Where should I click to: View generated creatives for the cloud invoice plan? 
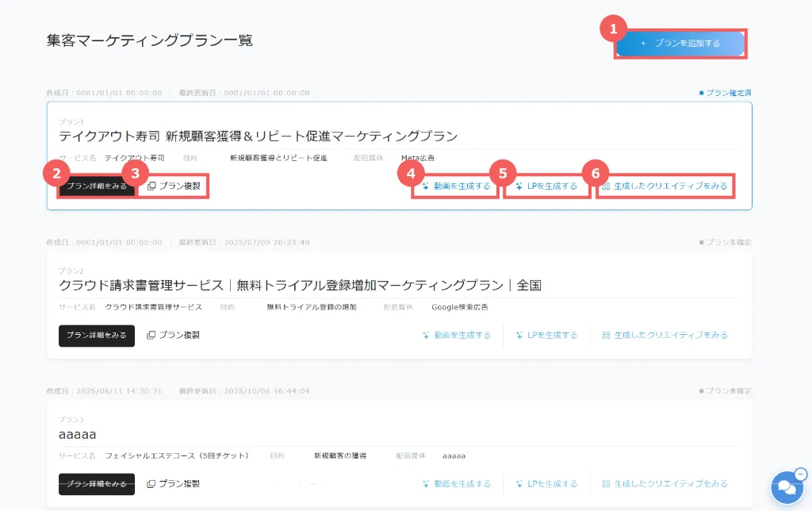pos(665,335)
